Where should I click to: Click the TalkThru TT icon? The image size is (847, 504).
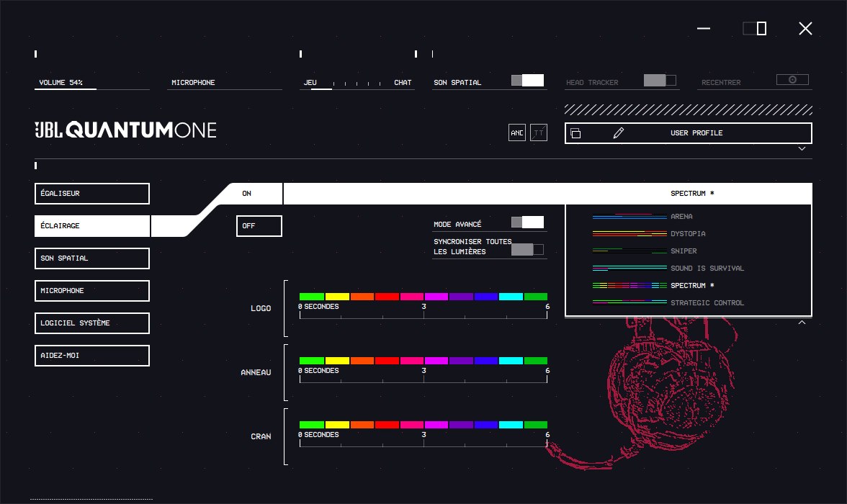point(539,132)
